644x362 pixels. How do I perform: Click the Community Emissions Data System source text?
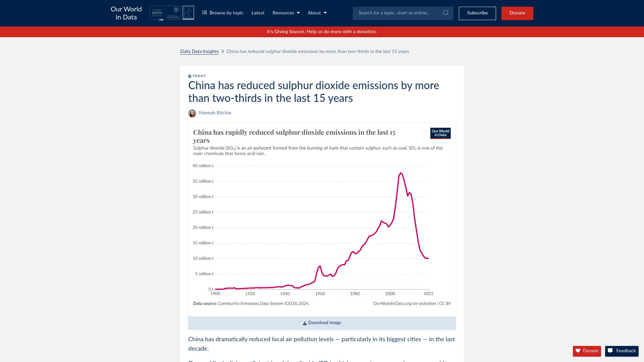263,304
